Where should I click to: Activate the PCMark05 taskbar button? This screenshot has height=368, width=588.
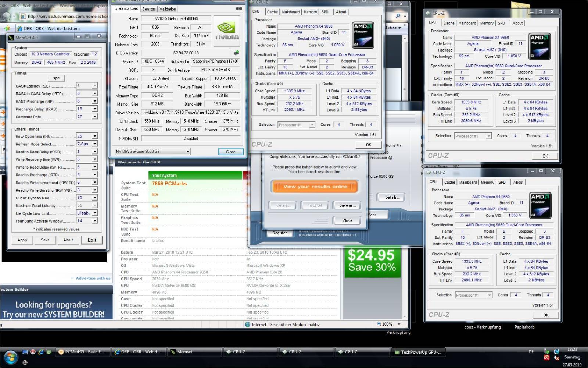point(82,352)
